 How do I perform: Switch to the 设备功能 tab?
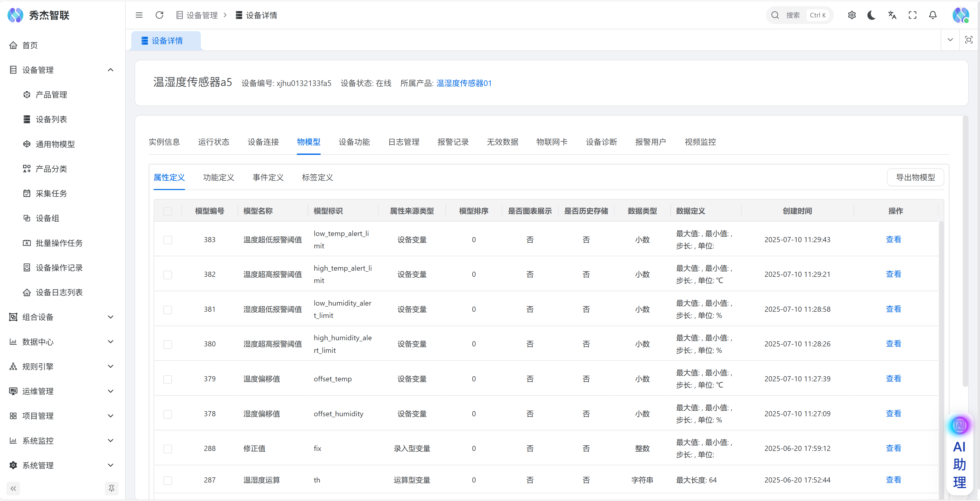coord(354,142)
